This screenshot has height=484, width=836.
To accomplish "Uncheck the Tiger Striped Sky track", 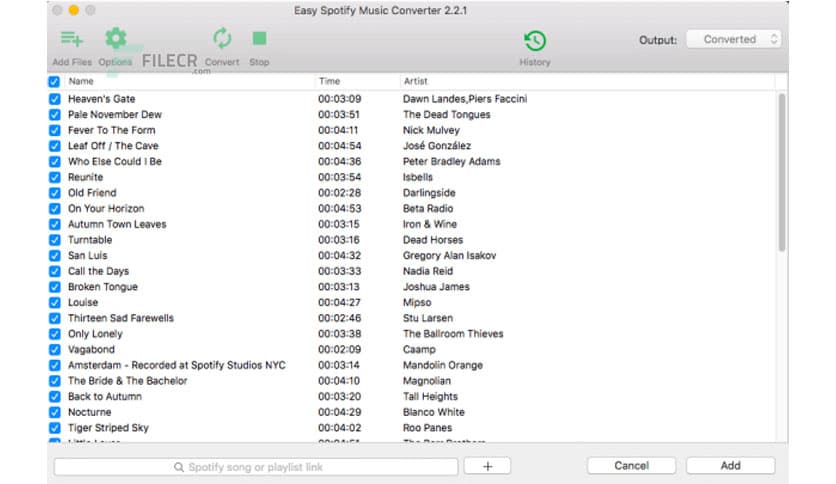I will pyautogui.click(x=54, y=428).
